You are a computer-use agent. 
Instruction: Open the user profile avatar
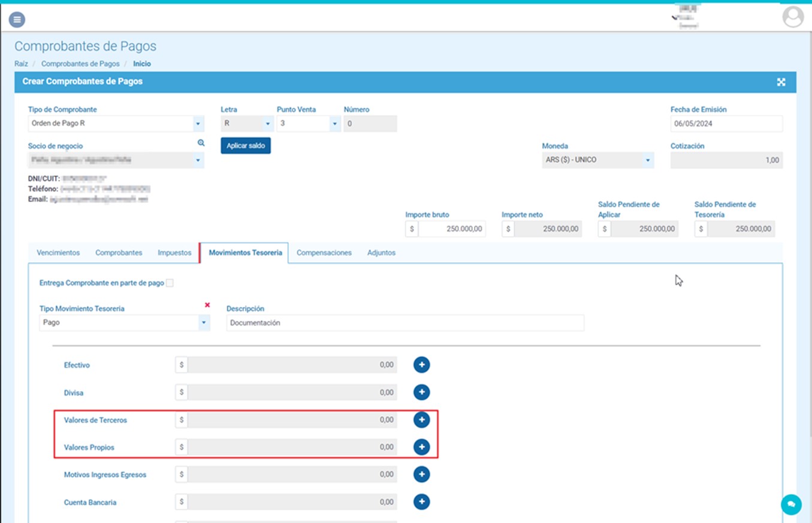point(793,17)
